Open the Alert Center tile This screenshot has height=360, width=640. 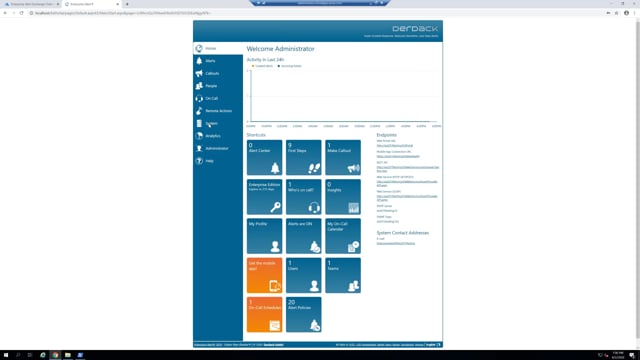(x=264, y=158)
